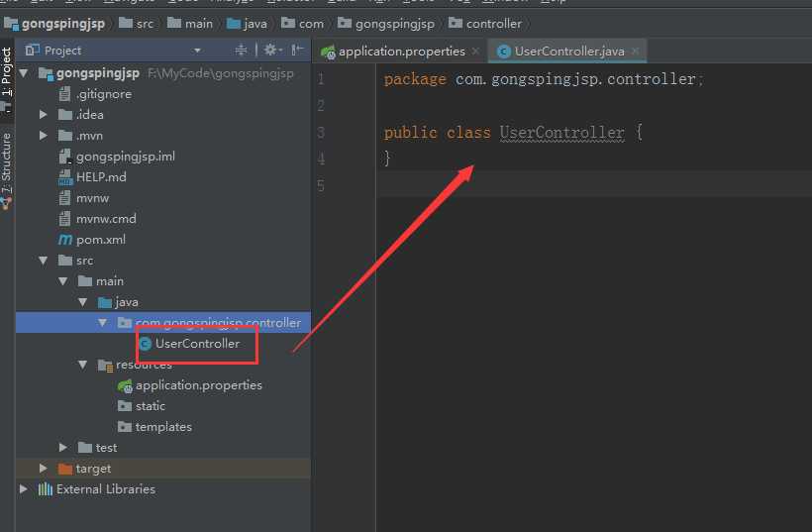Collapse the resources folder
The image size is (812, 532).
(83, 365)
